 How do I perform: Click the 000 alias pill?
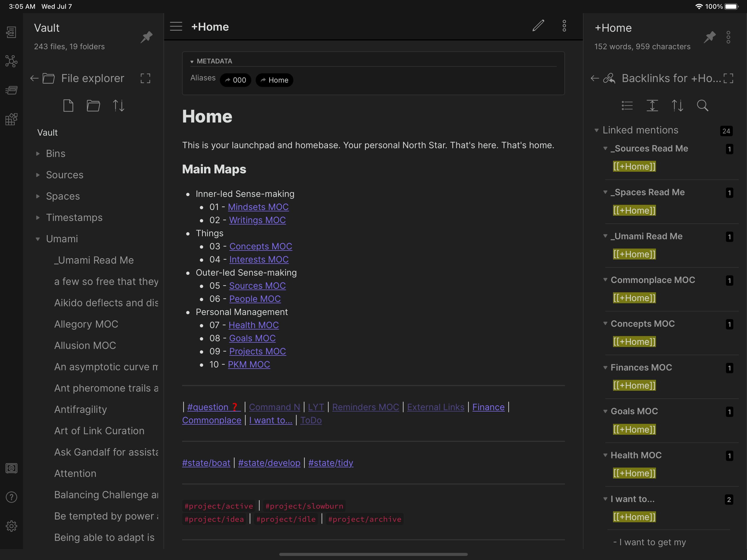point(235,80)
